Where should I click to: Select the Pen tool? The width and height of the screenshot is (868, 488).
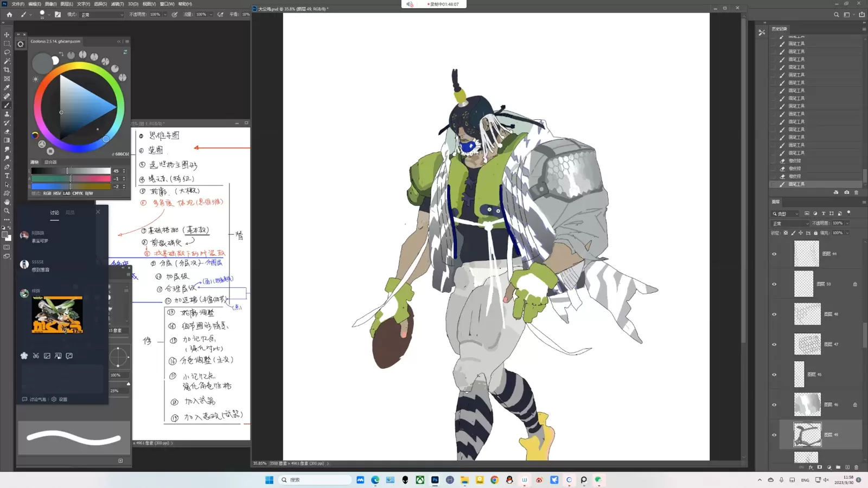coord(7,167)
